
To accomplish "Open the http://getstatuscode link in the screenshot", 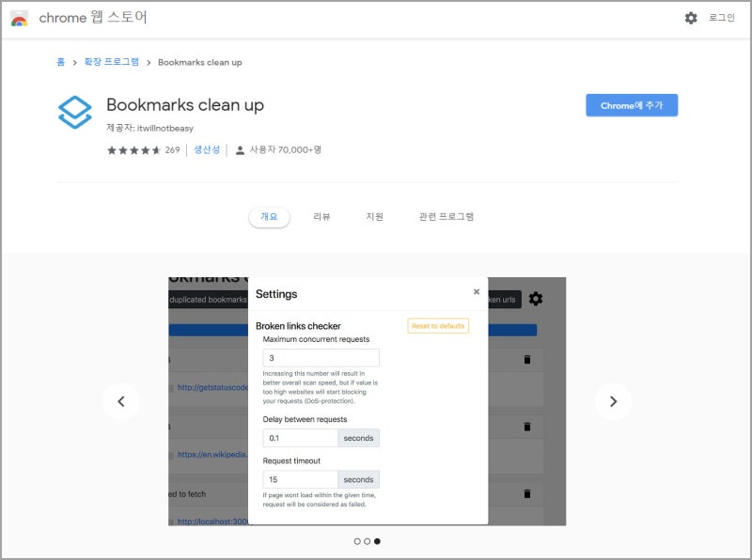I will click(212, 387).
